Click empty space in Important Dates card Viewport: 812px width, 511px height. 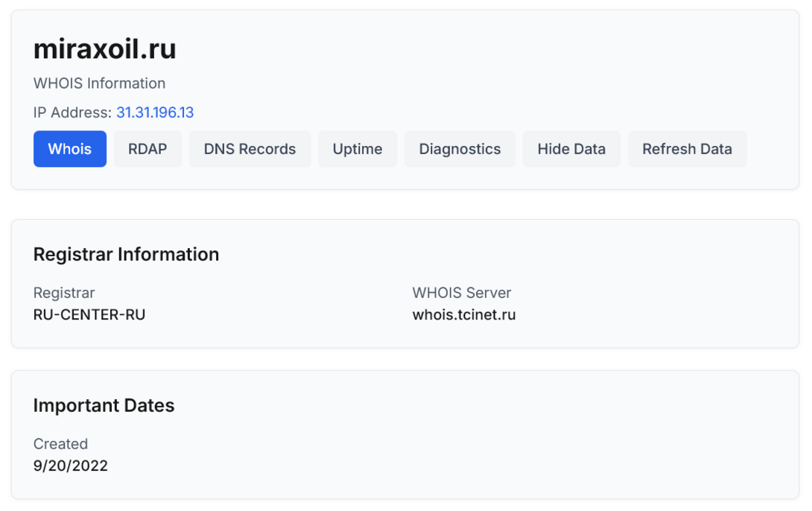pos(521,447)
